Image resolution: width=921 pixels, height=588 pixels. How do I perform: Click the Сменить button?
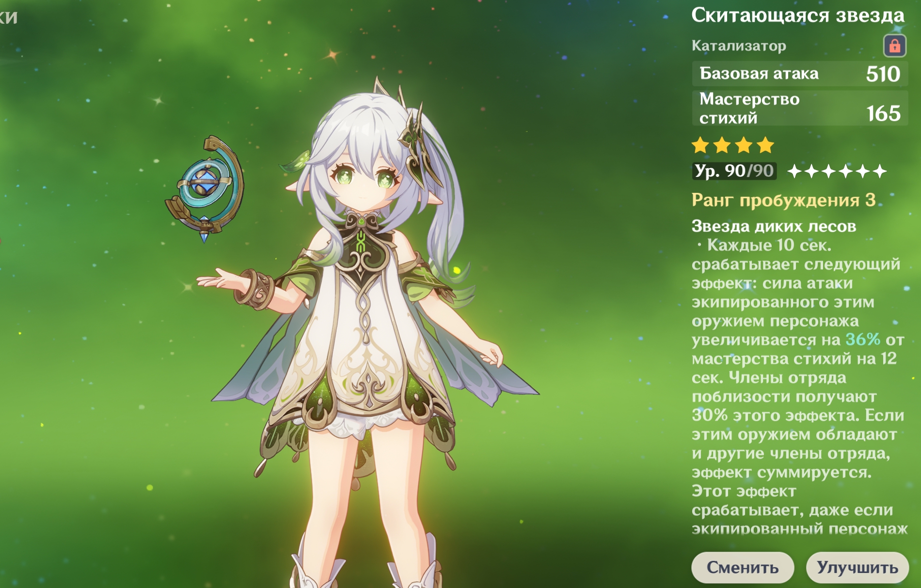click(x=742, y=567)
